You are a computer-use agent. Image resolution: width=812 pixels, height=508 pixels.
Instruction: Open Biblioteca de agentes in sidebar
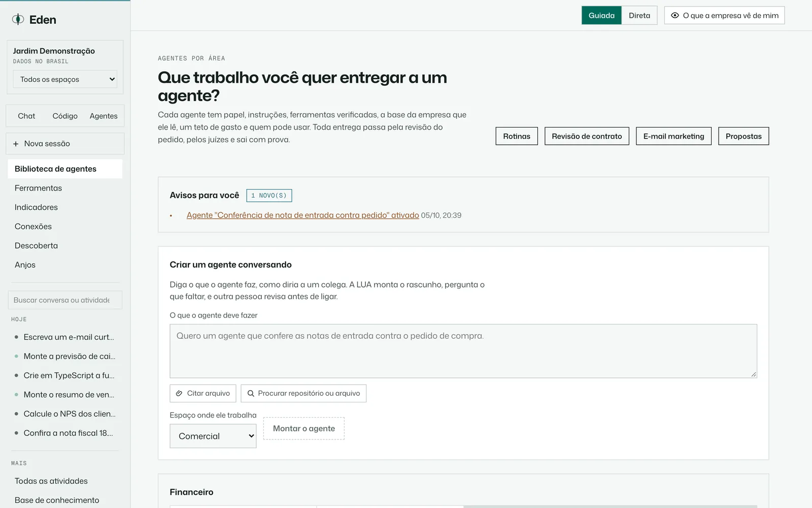tap(65, 169)
